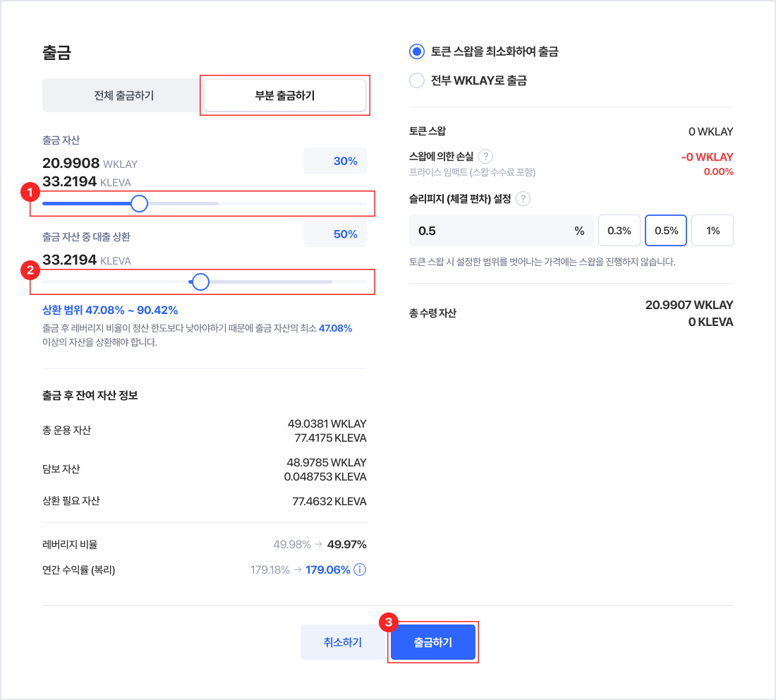Click the info icon next to 179.06%
This screenshot has height=700, width=776.
coord(360,569)
